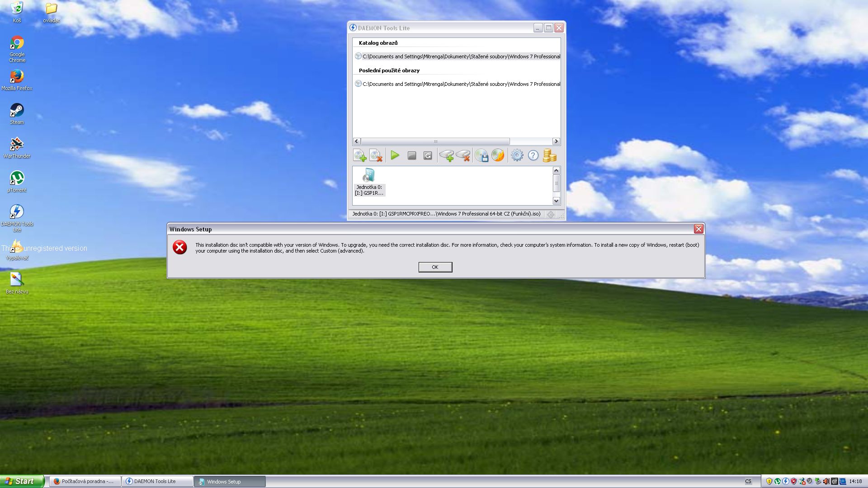The image size is (868, 488).
Task: Click OK in the Windows Setup error
Action: 435,267
